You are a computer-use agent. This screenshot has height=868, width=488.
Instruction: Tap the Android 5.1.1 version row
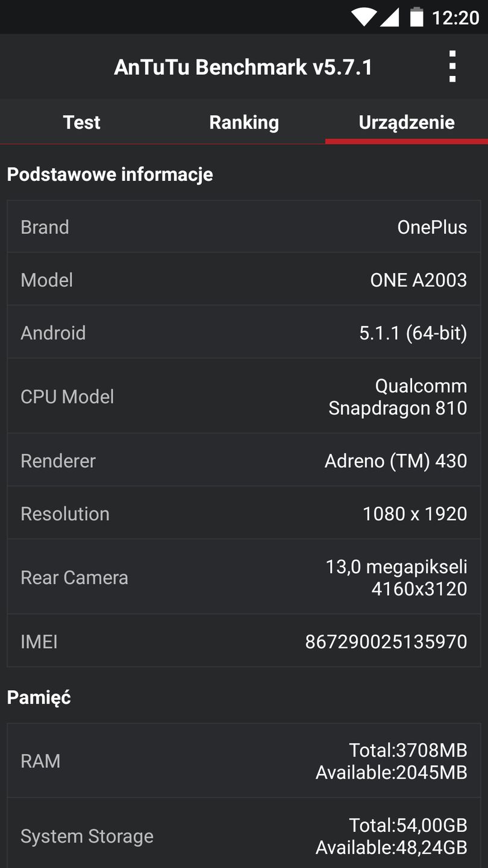(x=244, y=333)
